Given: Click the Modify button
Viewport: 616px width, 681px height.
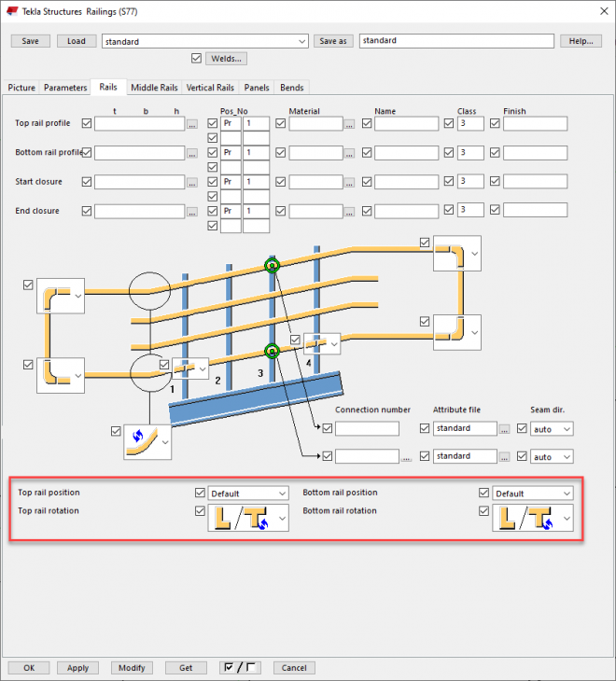Looking at the screenshot, I should point(132,668).
